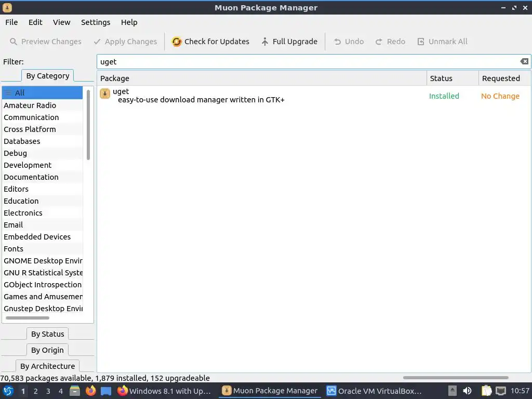Viewport: 532px width, 399px height.
Task: Switch to the By Origin tab
Action: [47, 350]
